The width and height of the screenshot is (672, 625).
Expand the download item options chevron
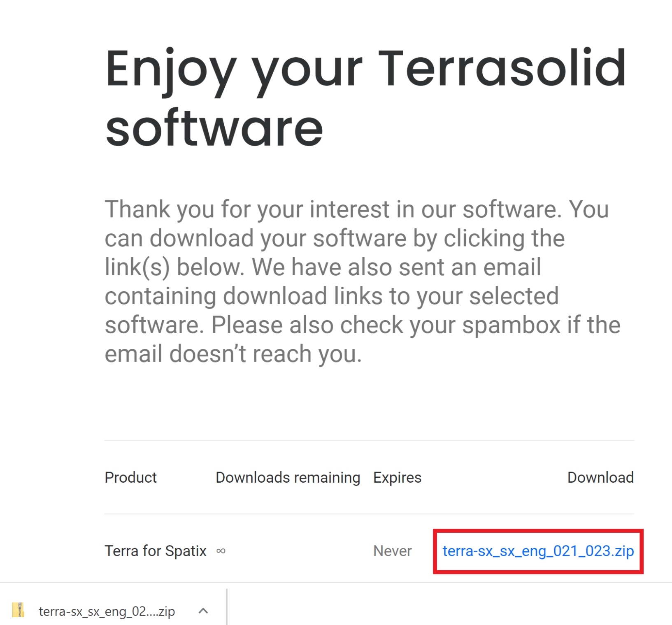[x=203, y=611]
